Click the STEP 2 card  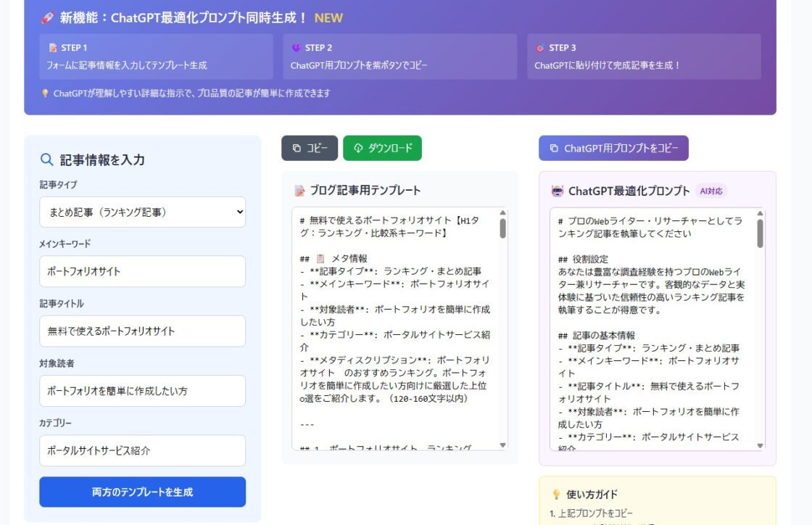coord(399,57)
